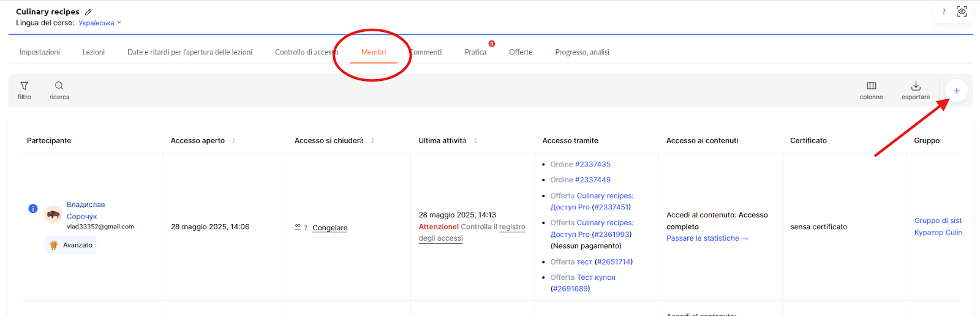Click the ricerca magnifier icon

pos(59,86)
